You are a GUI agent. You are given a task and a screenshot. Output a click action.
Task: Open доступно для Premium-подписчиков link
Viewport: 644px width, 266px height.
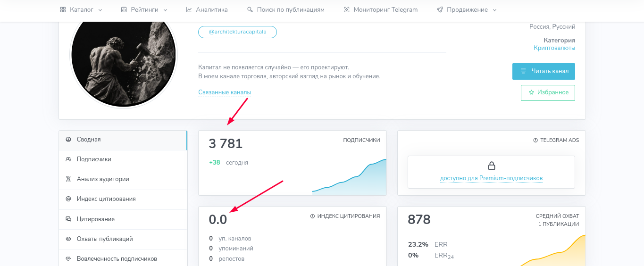[491, 178]
